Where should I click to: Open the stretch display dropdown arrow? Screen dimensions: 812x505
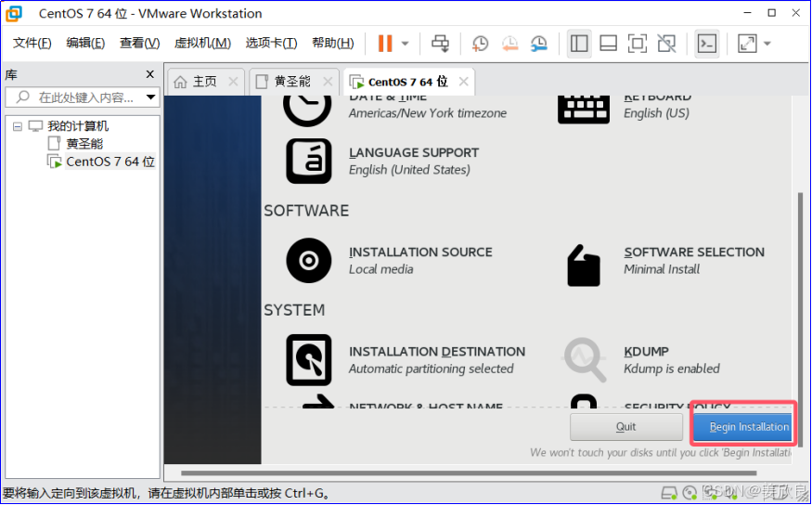coord(767,44)
